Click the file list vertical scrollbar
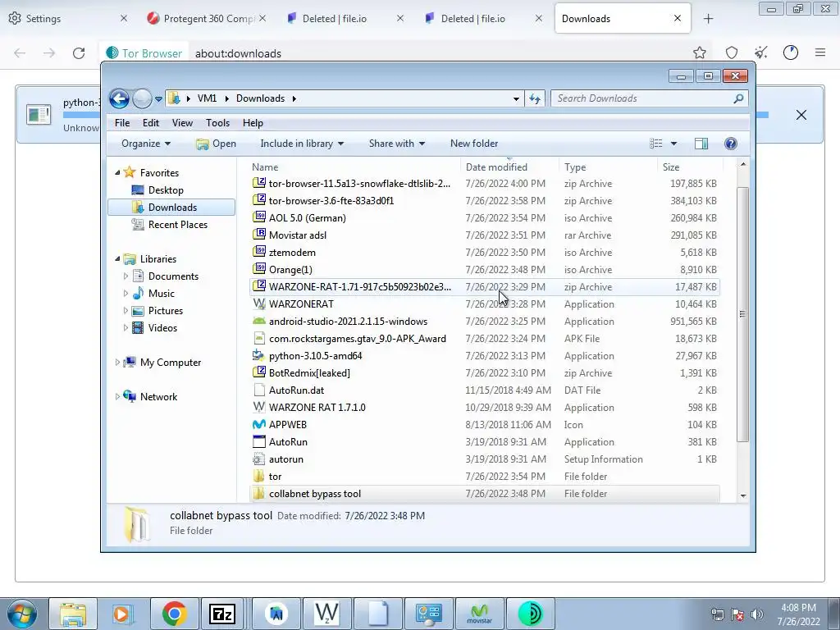This screenshot has height=630, width=840. point(742,314)
